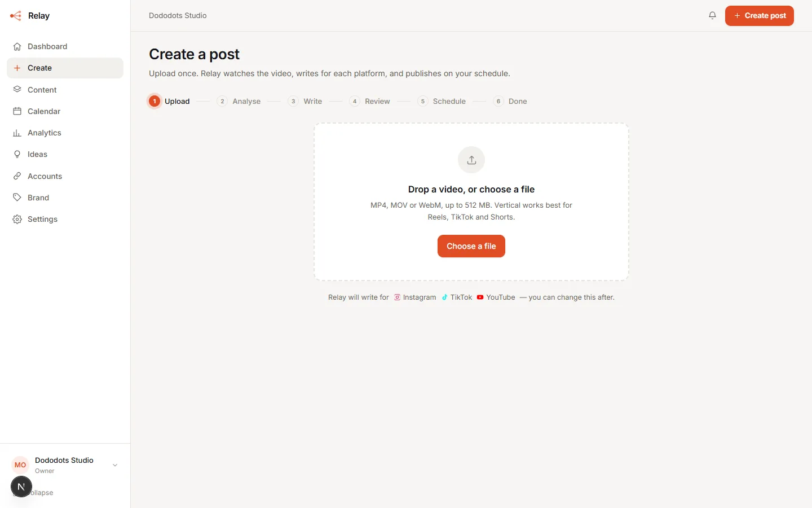Screen dimensions: 812x508
Task: Open the Analytics menu label
Action: (45, 133)
